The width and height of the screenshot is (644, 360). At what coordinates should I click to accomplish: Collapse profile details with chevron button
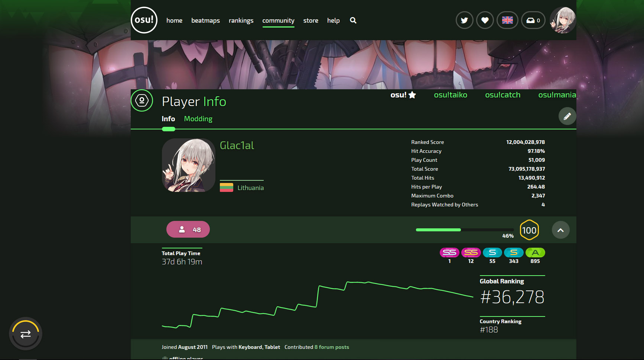[560, 230]
